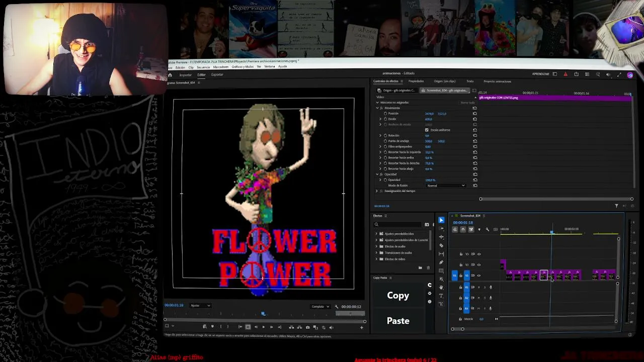Collapse the Movimiento effect group
644x362 pixels.
coord(377,108)
